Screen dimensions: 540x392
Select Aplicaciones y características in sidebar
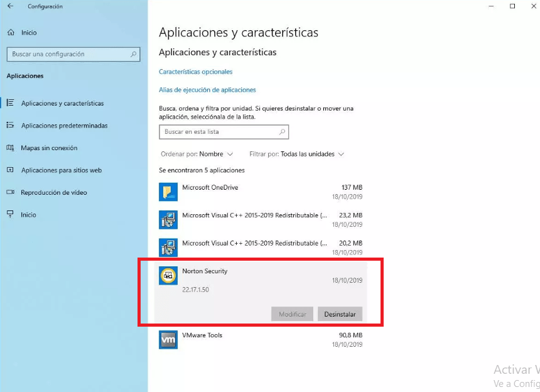(62, 103)
